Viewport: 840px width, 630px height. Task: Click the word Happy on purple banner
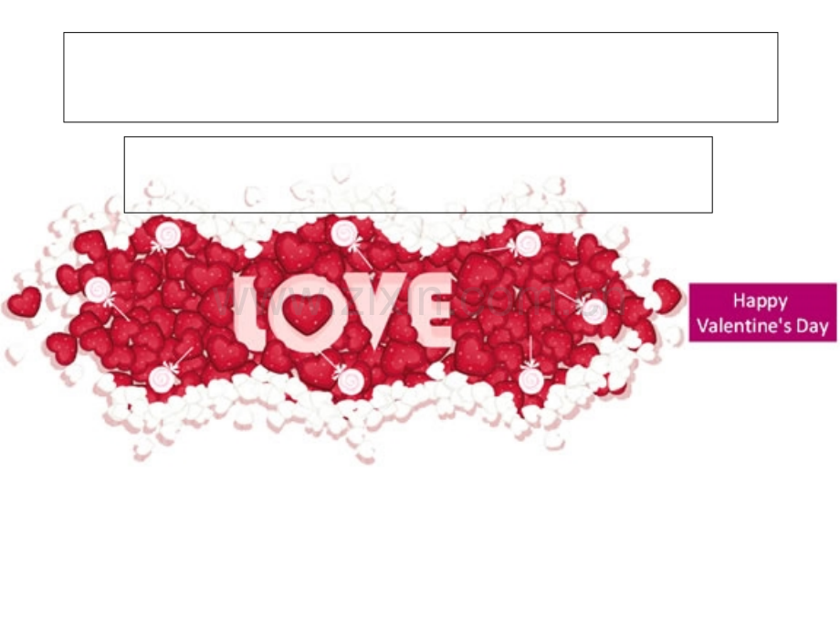click(761, 300)
